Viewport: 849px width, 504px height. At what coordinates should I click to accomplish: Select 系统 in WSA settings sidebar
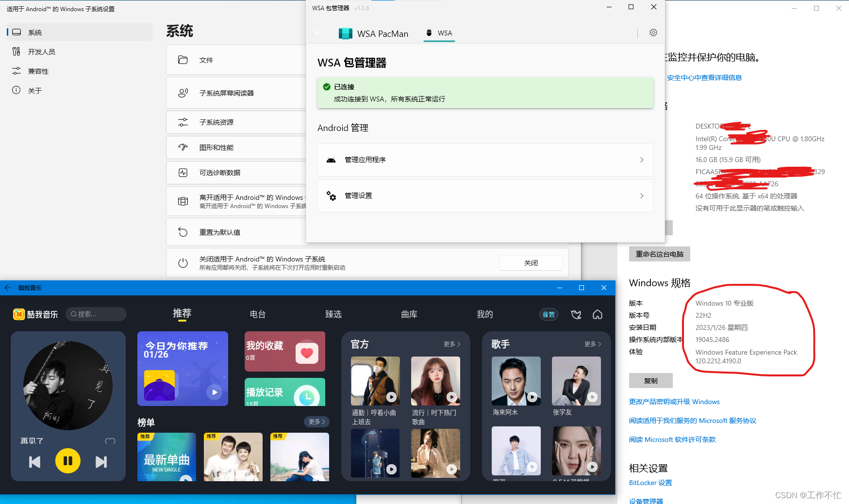79,32
